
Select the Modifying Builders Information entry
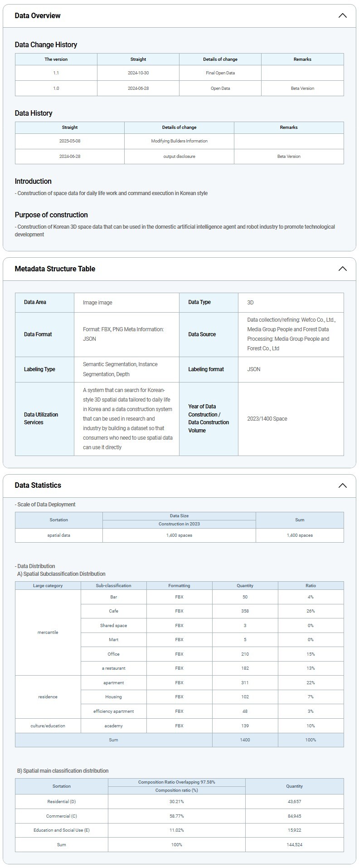pos(179,141)
